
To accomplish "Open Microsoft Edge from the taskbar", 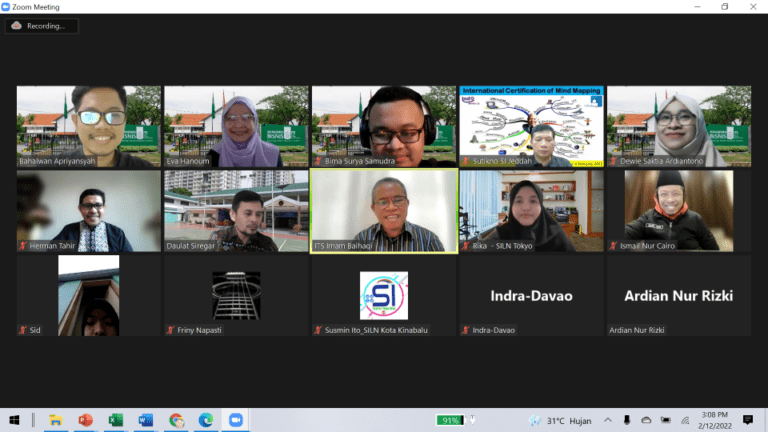I will pos(206,420).
